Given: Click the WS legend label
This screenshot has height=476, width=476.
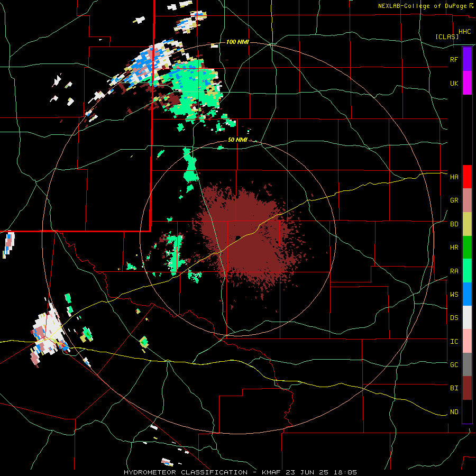Looking at the screenshot, I should 454,295.
